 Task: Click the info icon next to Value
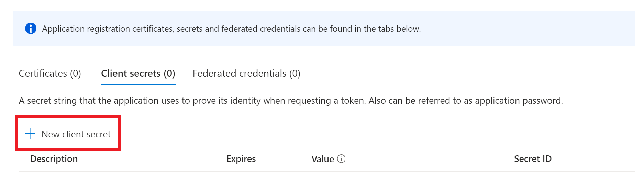(341, 159)
